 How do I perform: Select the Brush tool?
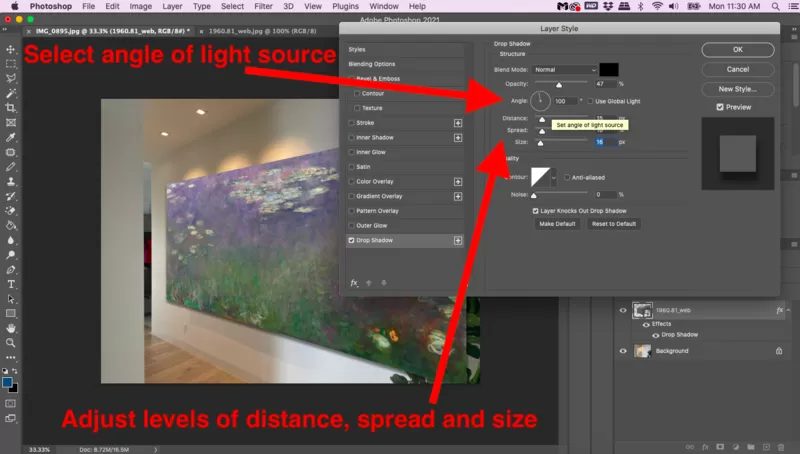(x=11, y=167)
